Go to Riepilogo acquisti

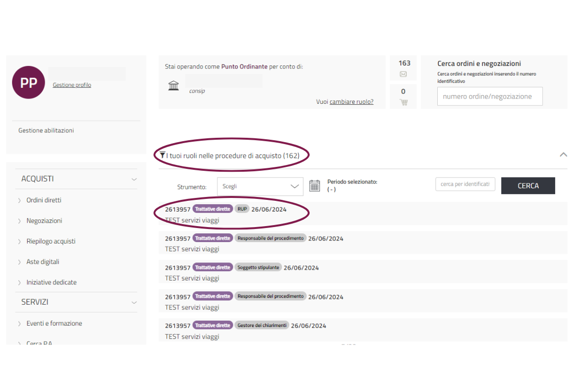click(50, 241)
